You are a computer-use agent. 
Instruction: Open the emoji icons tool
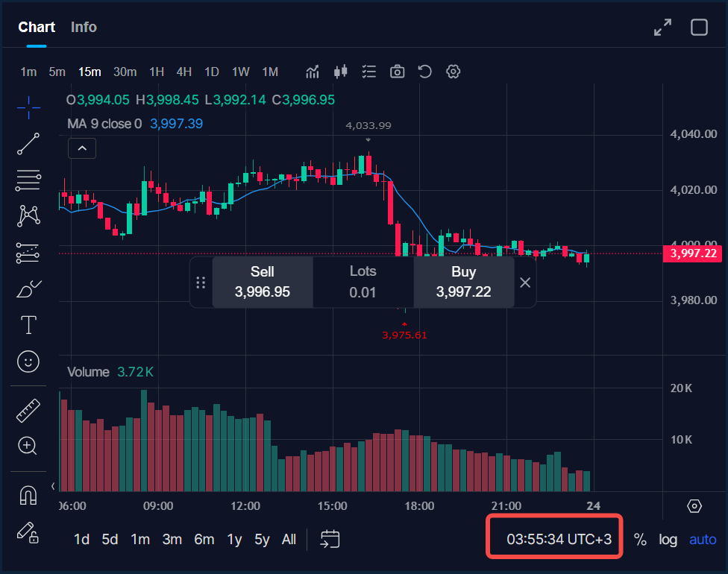(28, 362)
